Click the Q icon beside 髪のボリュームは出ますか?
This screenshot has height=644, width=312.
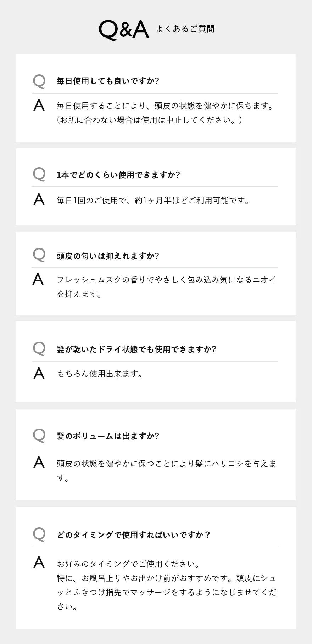click(39, 435)
